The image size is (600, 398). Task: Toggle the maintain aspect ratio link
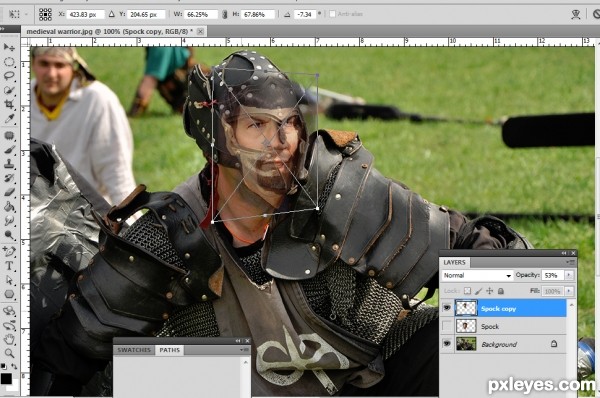225,15
